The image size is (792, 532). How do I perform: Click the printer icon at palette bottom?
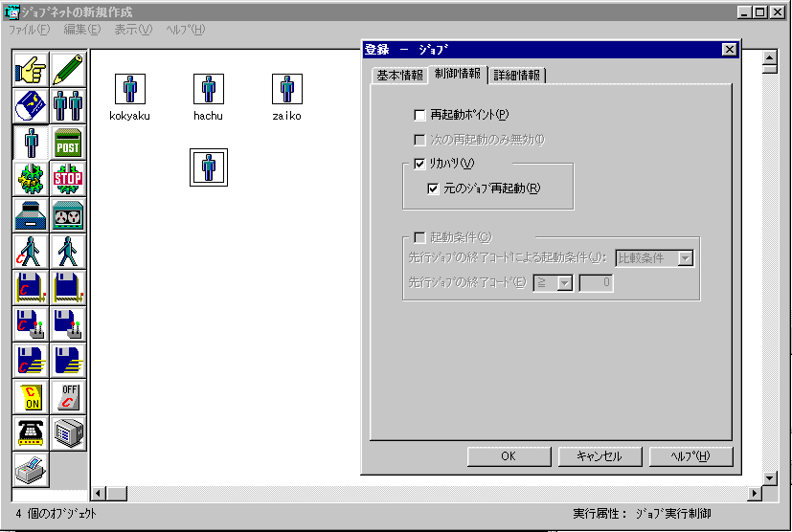point(31,470)
